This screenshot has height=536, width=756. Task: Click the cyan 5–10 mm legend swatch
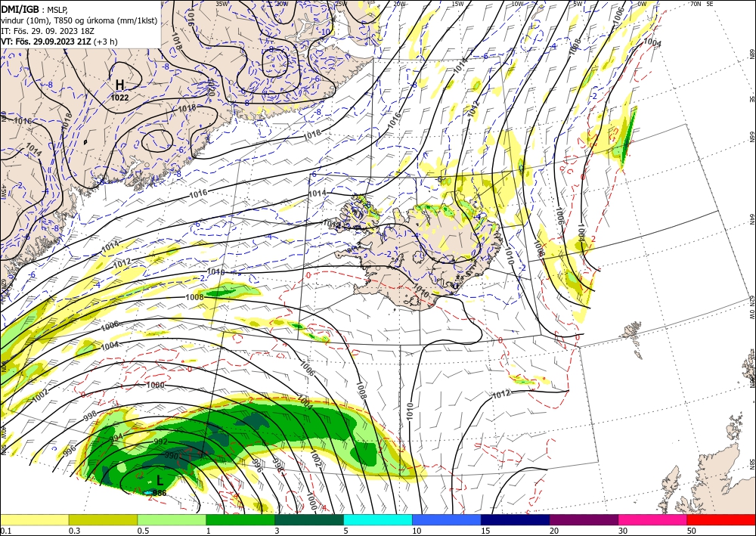[x=378, y=519]
